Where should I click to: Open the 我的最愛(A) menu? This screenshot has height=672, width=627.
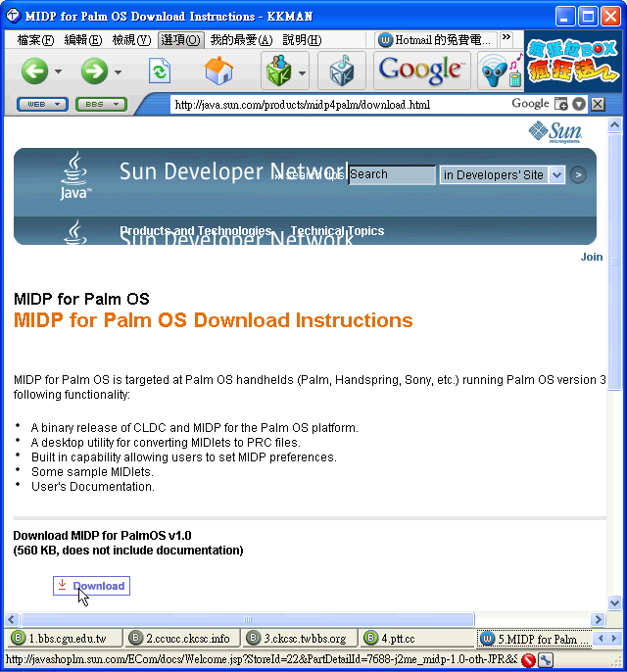241,40
